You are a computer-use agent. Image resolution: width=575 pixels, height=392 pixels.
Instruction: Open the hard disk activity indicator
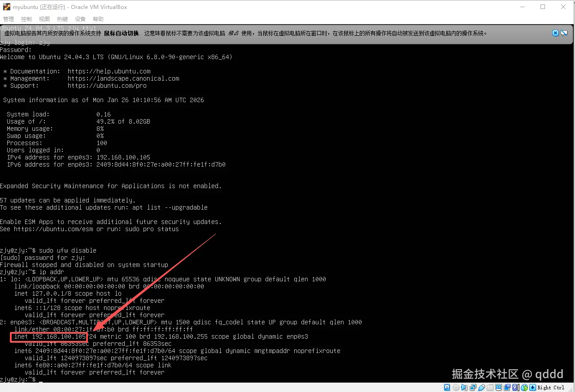click(447, 388)
